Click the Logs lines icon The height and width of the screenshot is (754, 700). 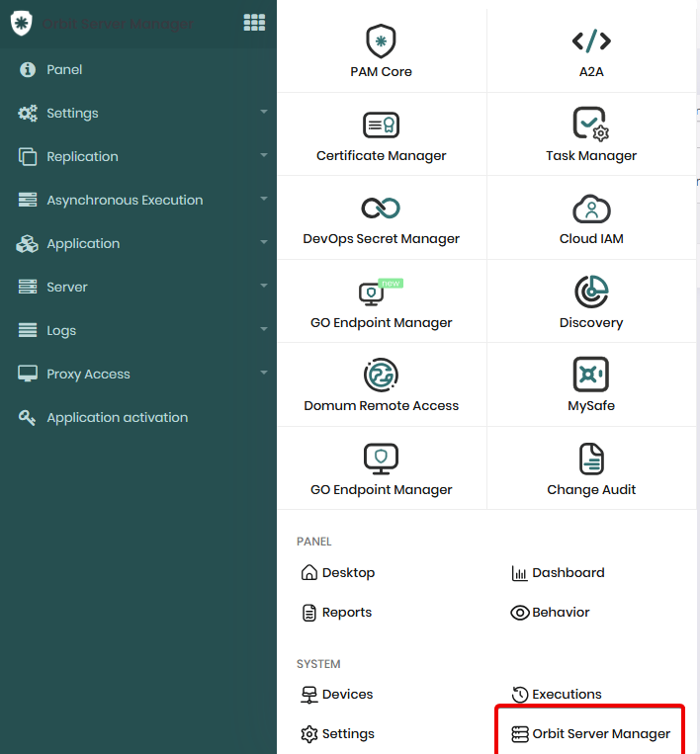28,330
